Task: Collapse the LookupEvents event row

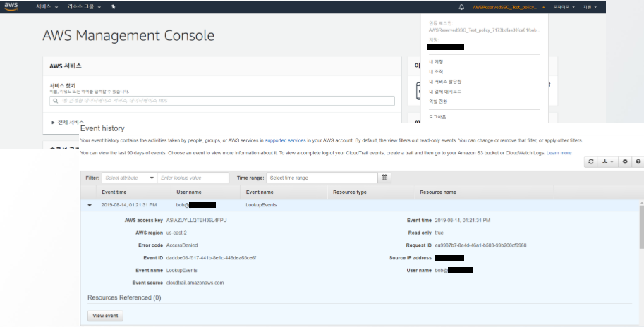Action: (90, 205)
